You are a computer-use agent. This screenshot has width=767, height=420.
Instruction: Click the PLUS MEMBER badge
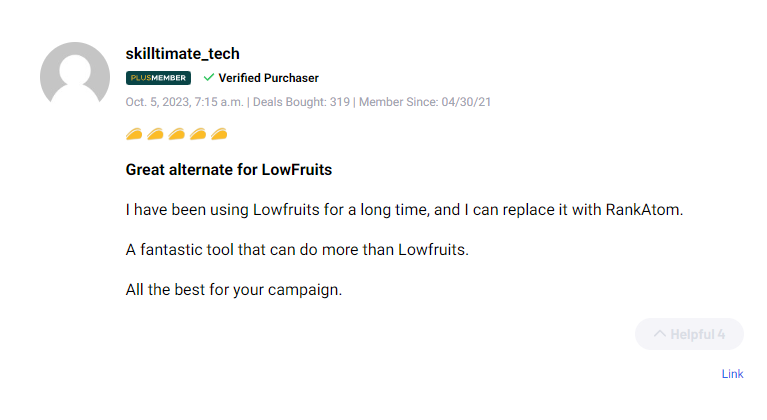coord(158,78)
